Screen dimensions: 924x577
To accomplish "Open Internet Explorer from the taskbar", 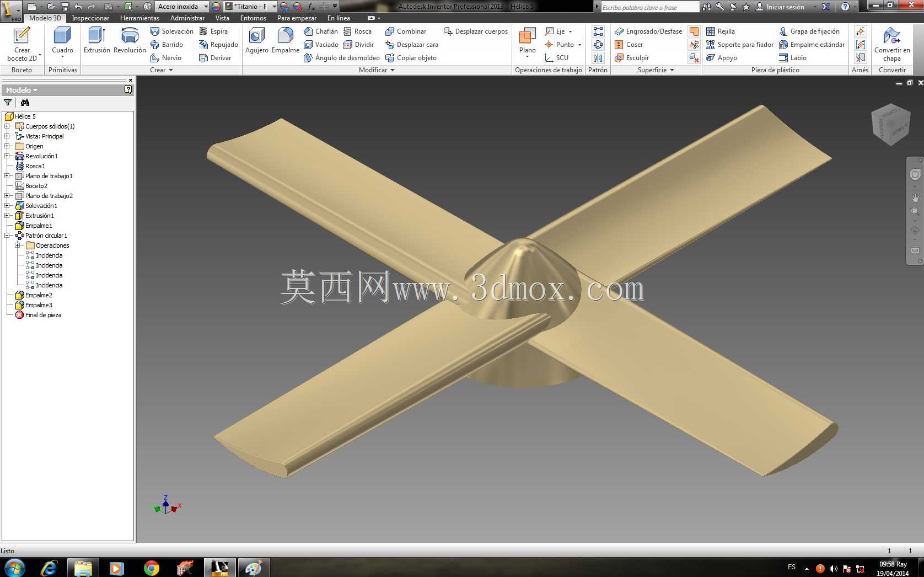I will tap(49, 568).
